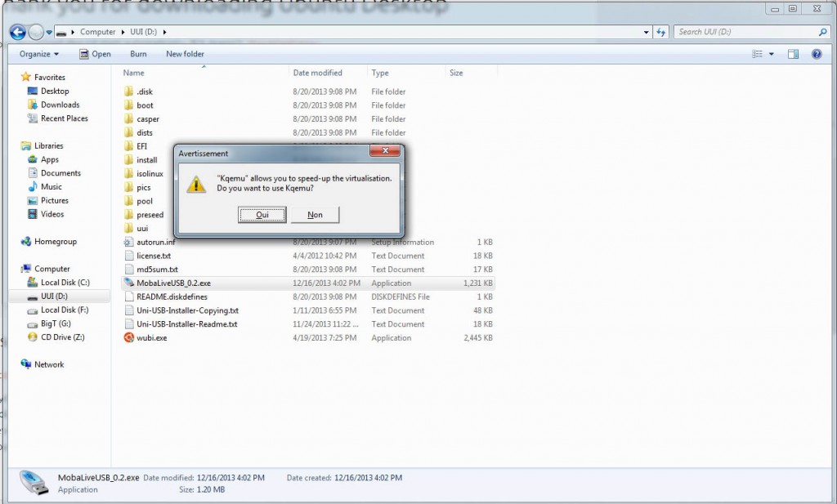Click Open in the toolbar
Viewport: 837px width, 504px height.
[95, 54]
